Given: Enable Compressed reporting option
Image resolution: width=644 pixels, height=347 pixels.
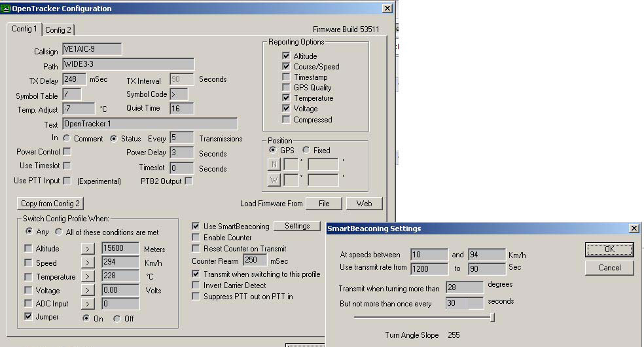Looking at the screenshot, I should [286, 119].
